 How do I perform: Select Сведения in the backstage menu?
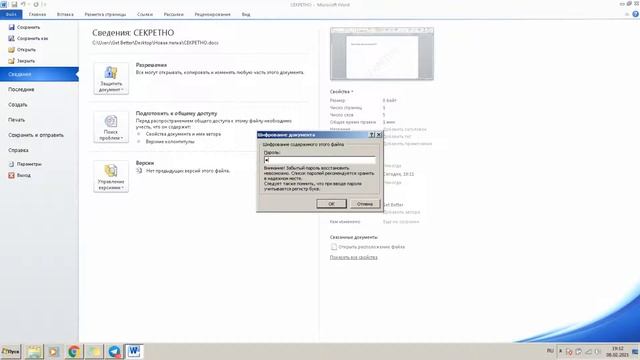(x=39, y=74)
